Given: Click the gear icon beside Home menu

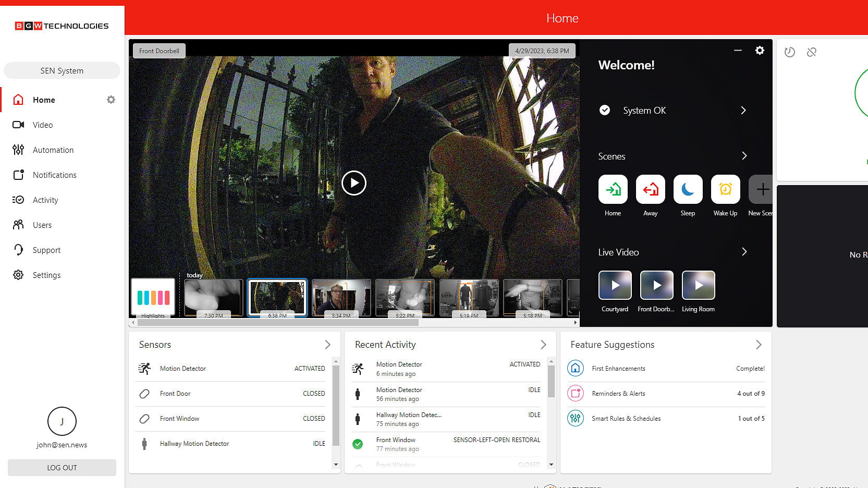Looking at the screenshot, I should 111,100.
